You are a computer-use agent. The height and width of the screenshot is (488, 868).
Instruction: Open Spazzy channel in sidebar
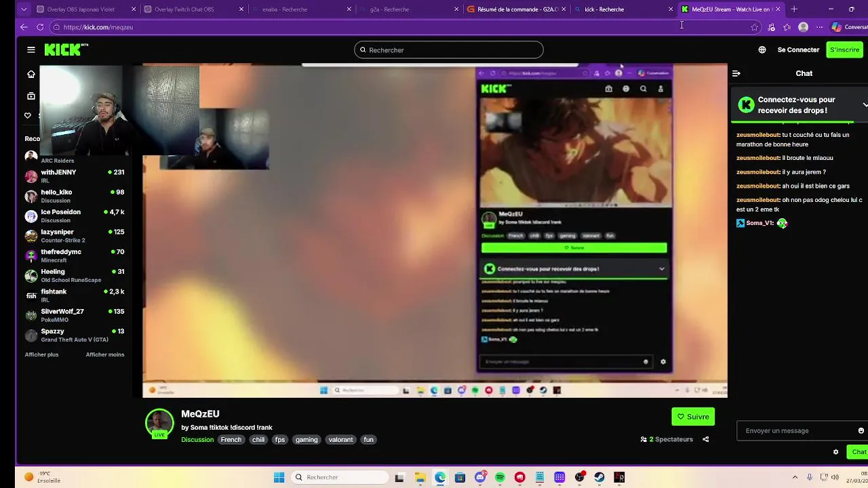point(75,335)
